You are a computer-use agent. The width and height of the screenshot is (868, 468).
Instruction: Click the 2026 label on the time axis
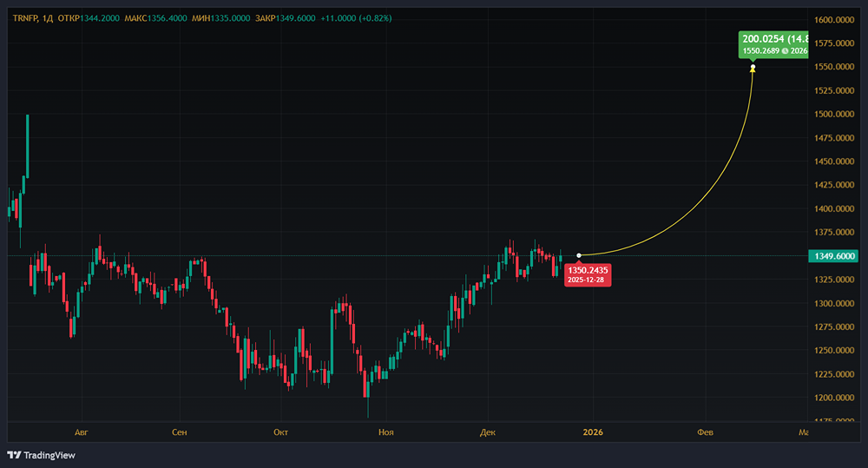(x=593, y=432)
